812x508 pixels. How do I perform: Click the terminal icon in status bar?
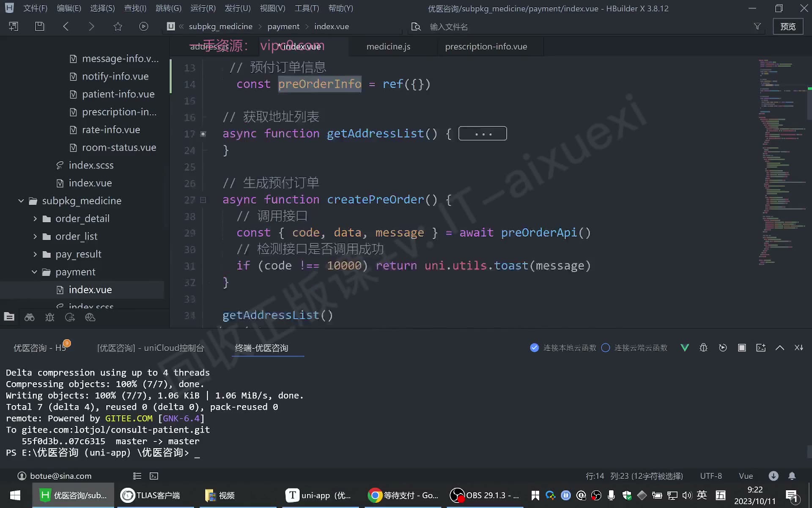[154, 476]
